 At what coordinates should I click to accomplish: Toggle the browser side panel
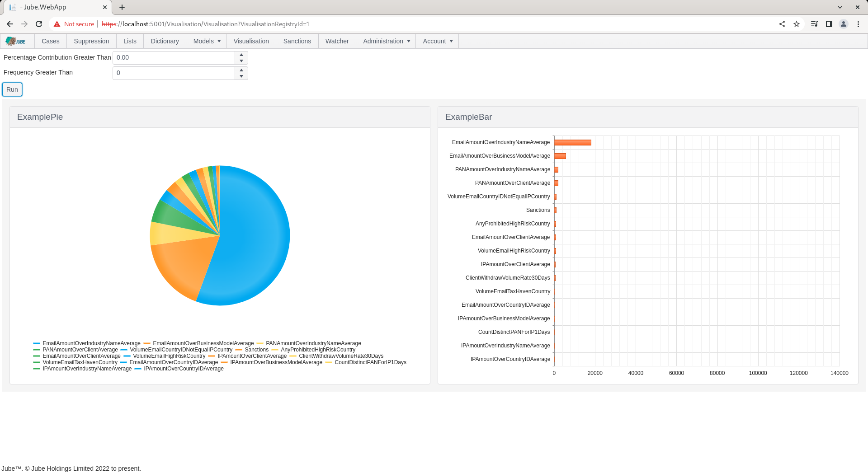[829, 24]
